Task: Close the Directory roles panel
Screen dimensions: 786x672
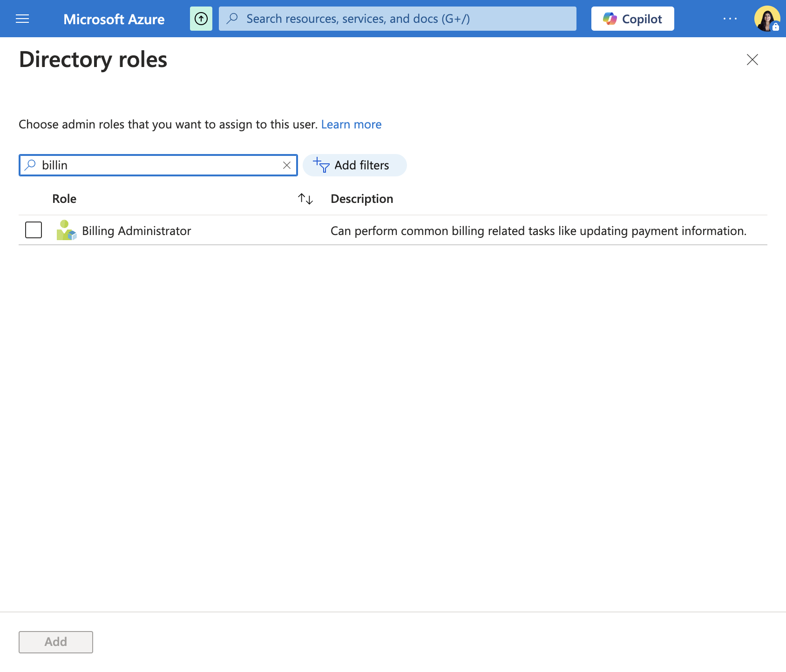Action: [x=752, y=60]
